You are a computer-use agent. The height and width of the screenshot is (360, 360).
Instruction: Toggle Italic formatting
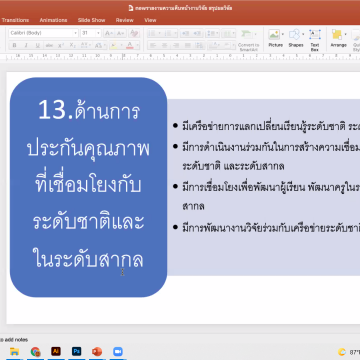[26, 45]
